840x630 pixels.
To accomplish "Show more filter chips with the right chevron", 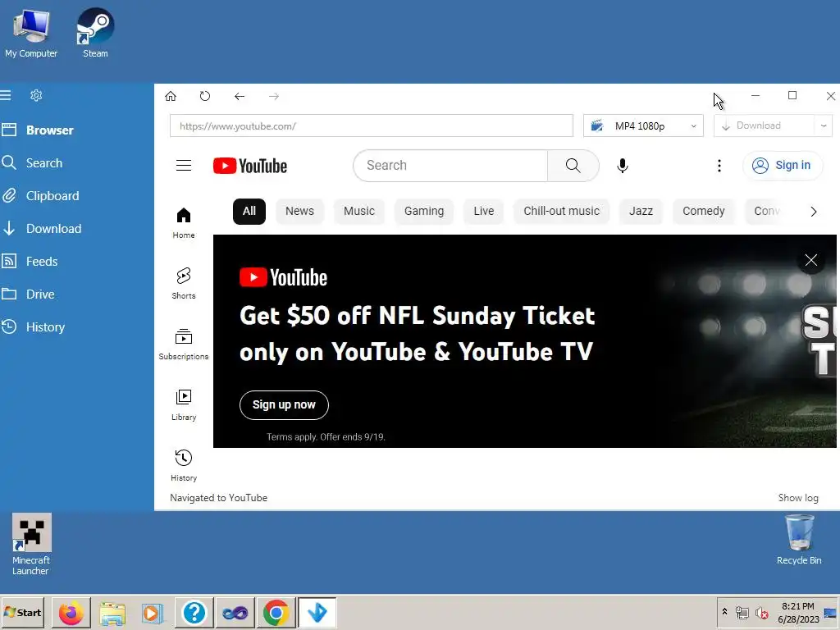I will [813, 212].
